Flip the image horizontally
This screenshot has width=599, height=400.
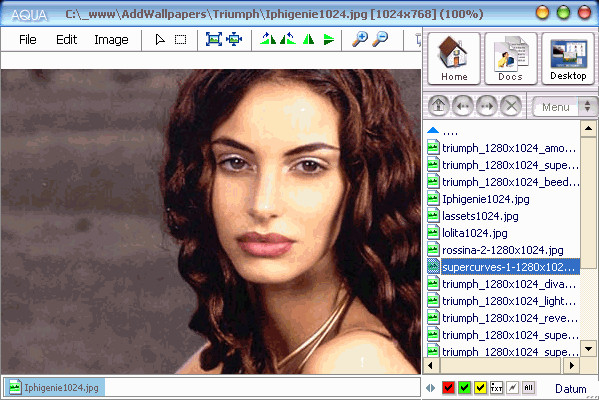click(x=308, y=39)
